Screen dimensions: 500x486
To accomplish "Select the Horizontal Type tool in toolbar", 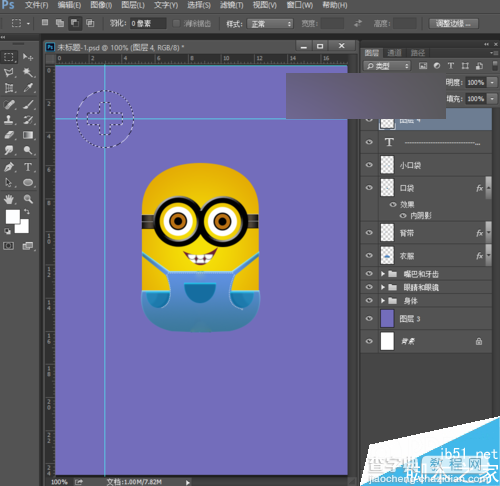I will 28,167.
